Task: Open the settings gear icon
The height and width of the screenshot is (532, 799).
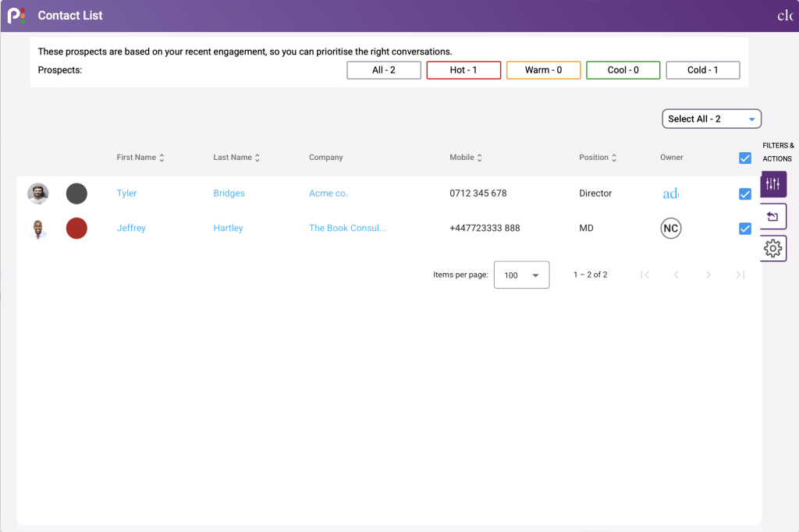Action: click(x=773, y=249)
